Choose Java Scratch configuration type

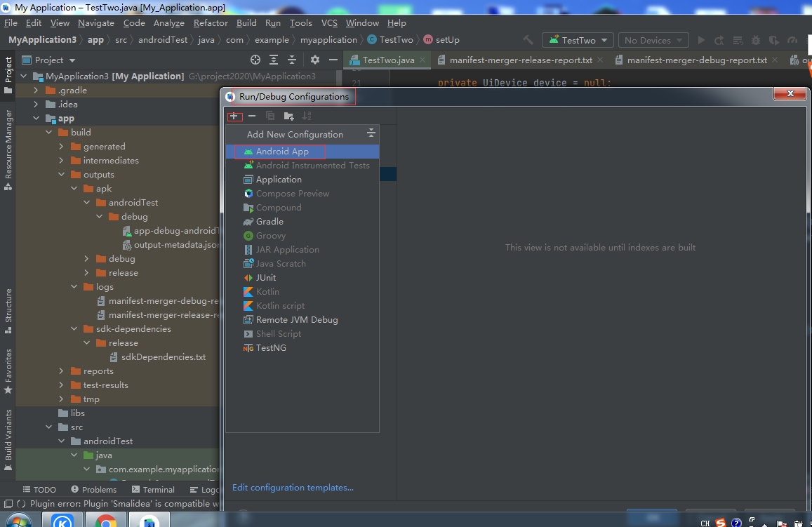tap(302, 264)
